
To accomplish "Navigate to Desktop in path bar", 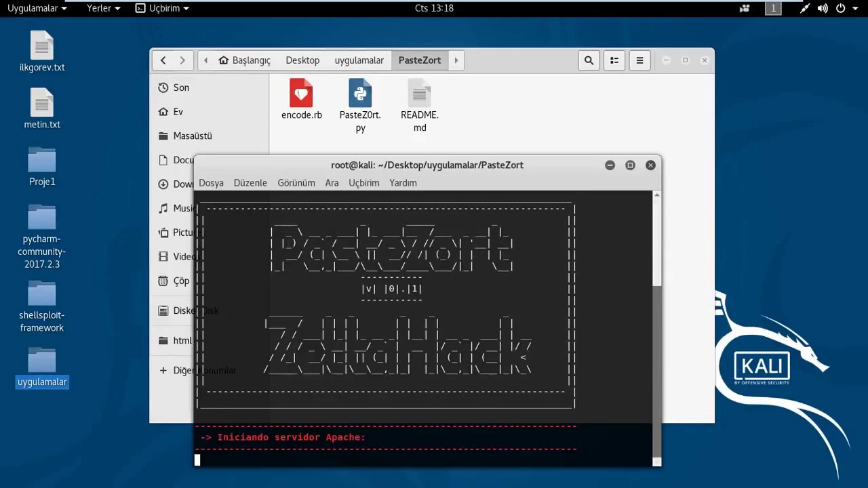I will (x=302, y=60).
